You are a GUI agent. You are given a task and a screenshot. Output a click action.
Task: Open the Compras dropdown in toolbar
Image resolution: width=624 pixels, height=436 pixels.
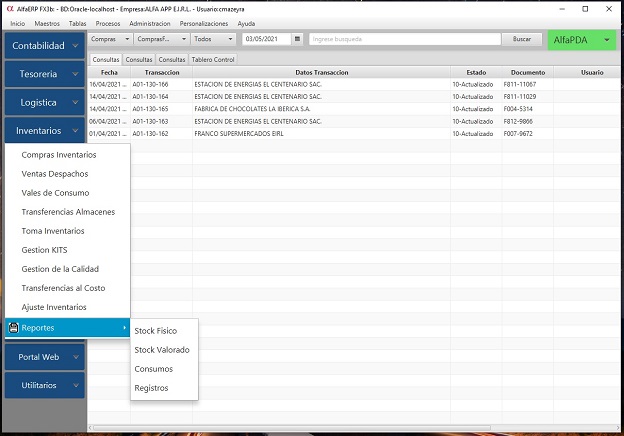tap(109, 39)
